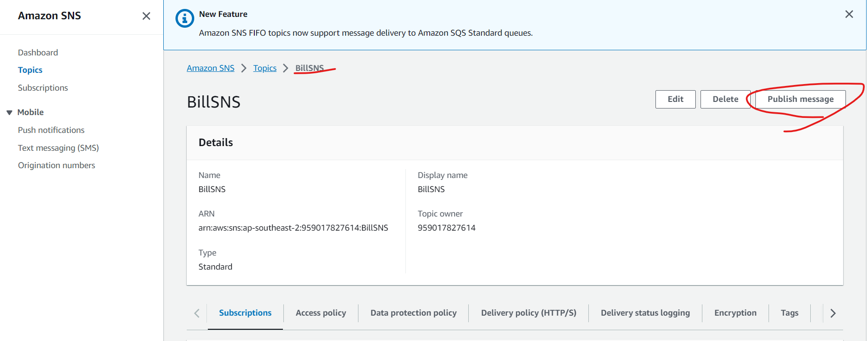Screen dimensions: 868x341
Task: Open Push notifications page
Action: 51,130
